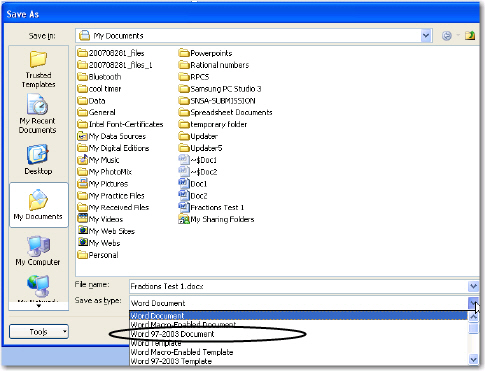Click the type list scrollbar thumb
Screen dimensions: 485x371
click(x=473, y=328)
